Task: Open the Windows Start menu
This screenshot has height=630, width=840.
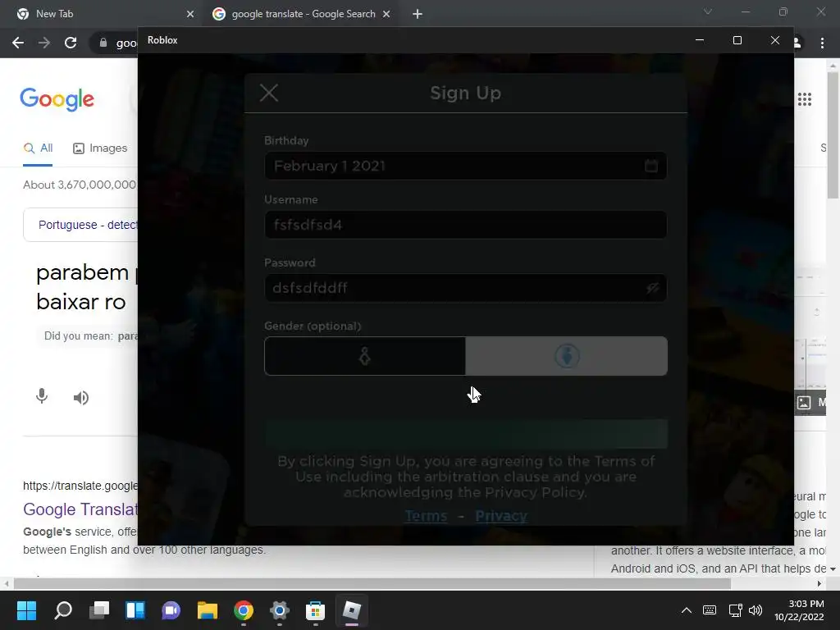Action: coord(26,610)
